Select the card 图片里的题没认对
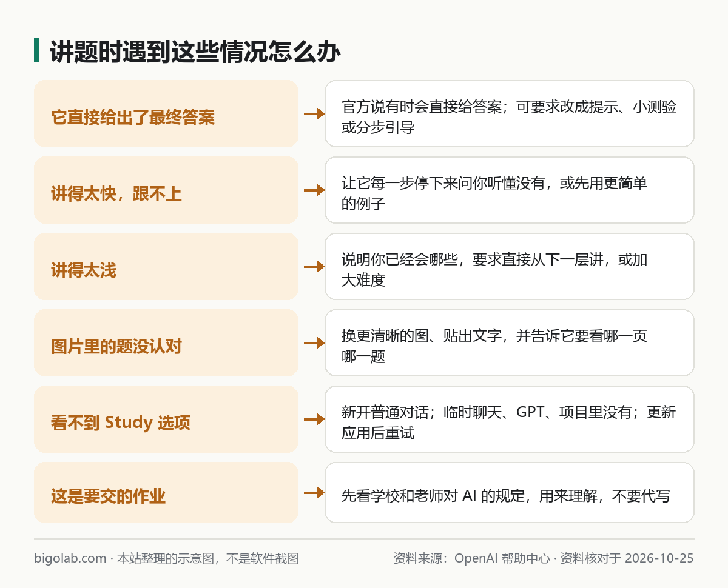 click(x=166, y=342)
